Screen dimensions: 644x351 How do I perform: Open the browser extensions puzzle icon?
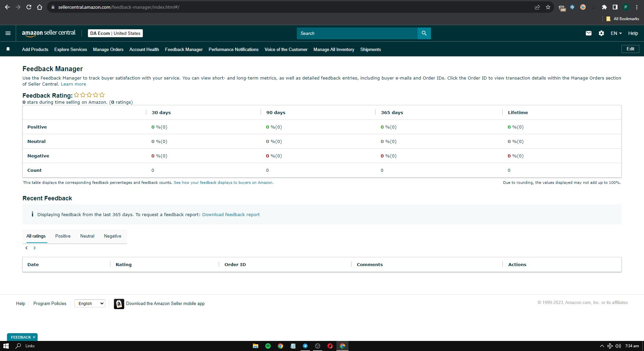tap(604, 7)
